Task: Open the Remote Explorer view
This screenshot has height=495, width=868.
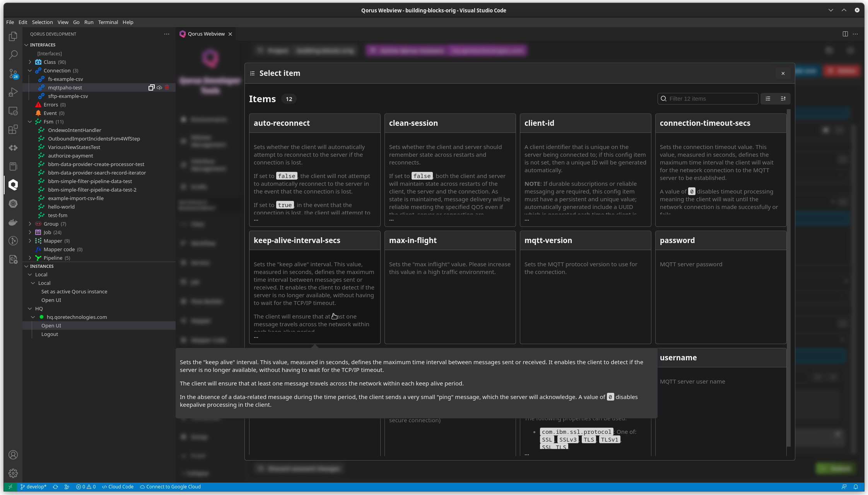Action: pos(13,111)
